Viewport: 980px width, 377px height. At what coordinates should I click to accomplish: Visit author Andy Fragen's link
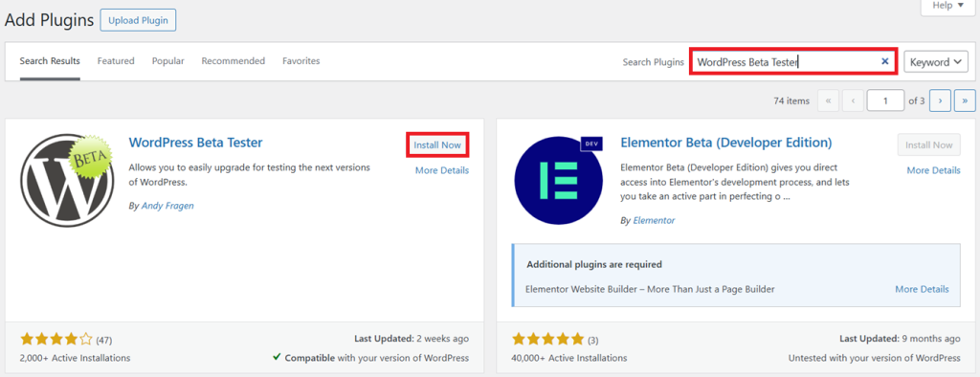pos(167,206)
